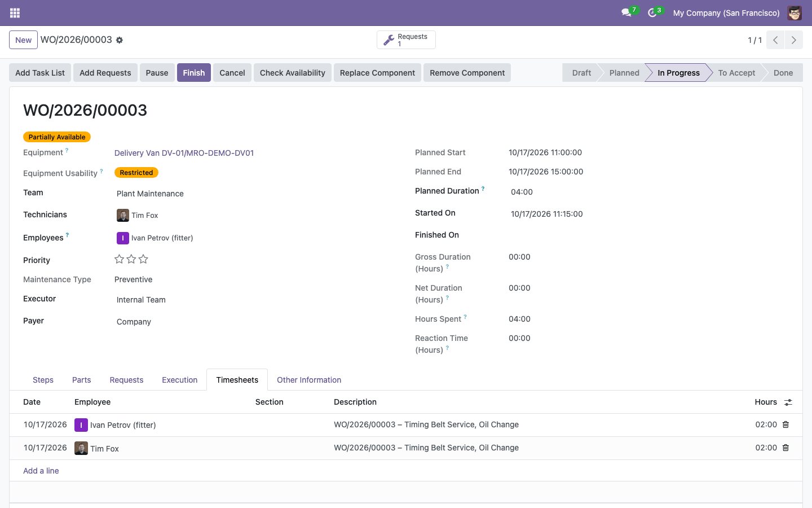Screen dimensions: 812x508
Task: Select the Timesheets tab
Action: click(x=237, y=380)
